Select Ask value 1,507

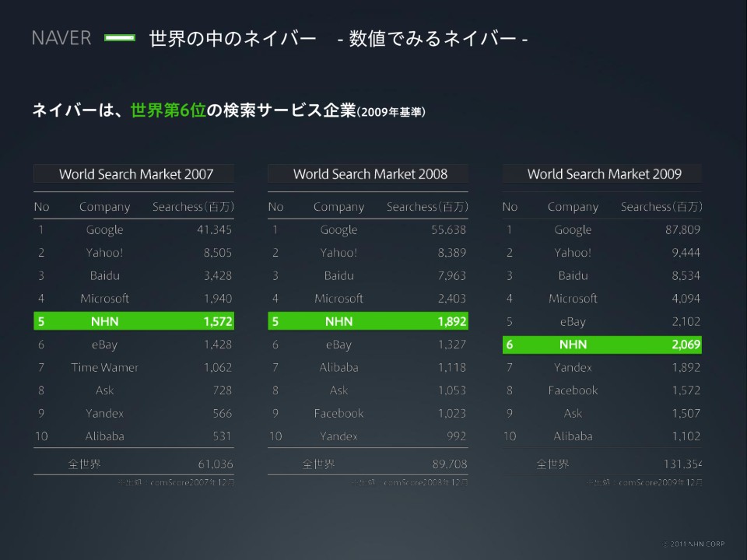coord(686,413)
